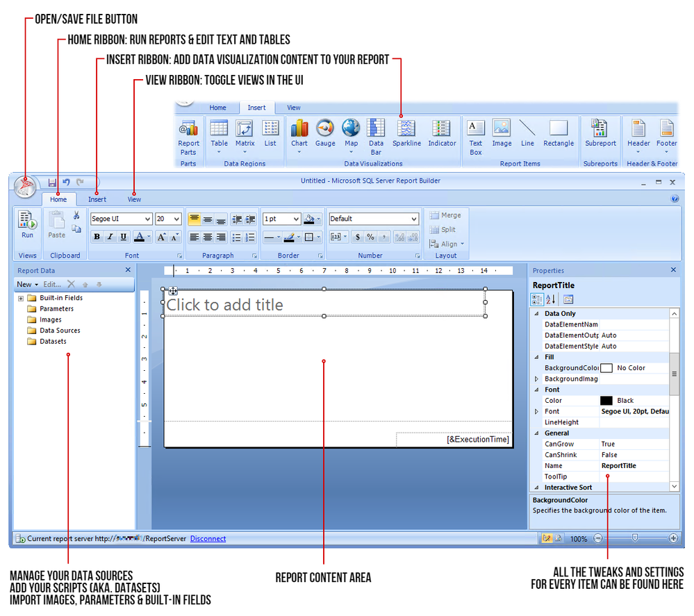This screenshot has height=616, width=694.
Task: Switch Properties to Alphabetical sort view
Action: point(551,299)
